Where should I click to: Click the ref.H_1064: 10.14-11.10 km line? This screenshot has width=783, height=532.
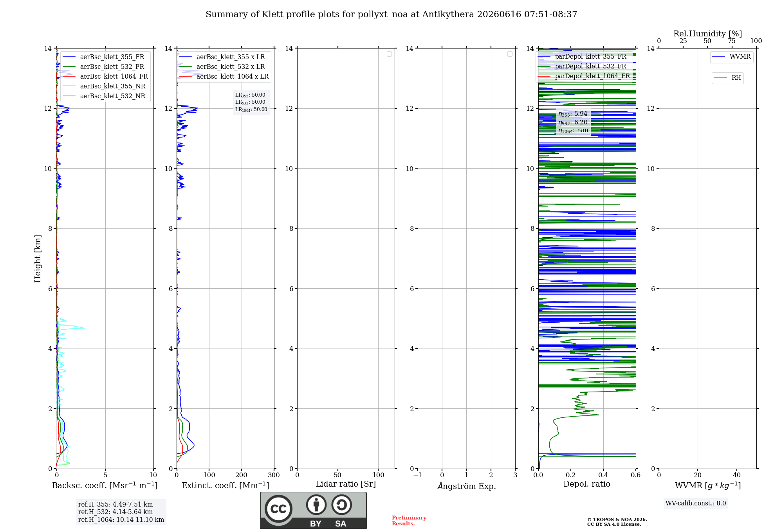point(121,520)
